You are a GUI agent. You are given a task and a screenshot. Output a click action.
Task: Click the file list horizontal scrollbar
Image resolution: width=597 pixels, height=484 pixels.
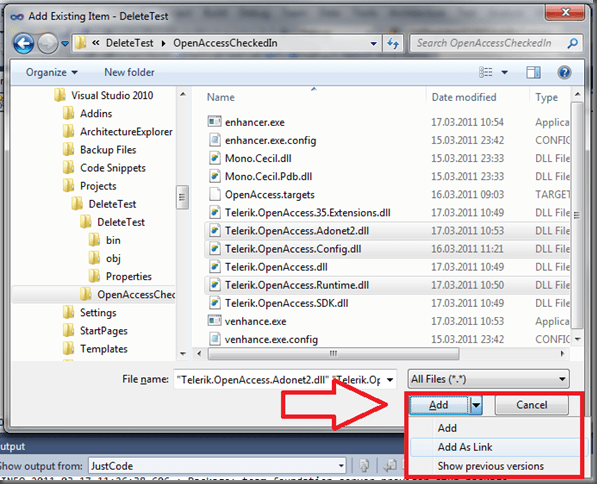333,354
